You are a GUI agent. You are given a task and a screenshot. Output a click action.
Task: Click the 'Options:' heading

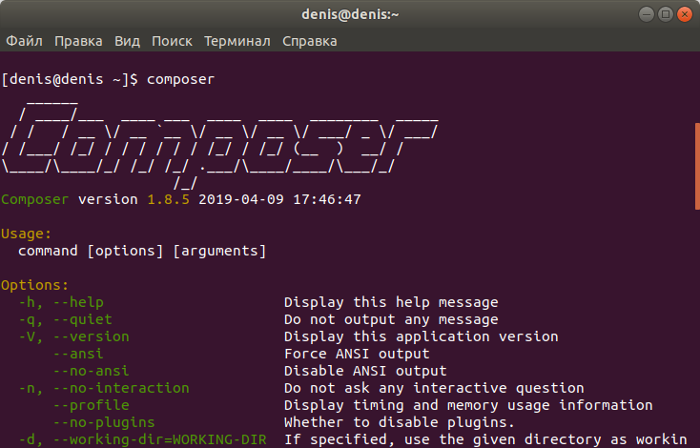(35, 285)
